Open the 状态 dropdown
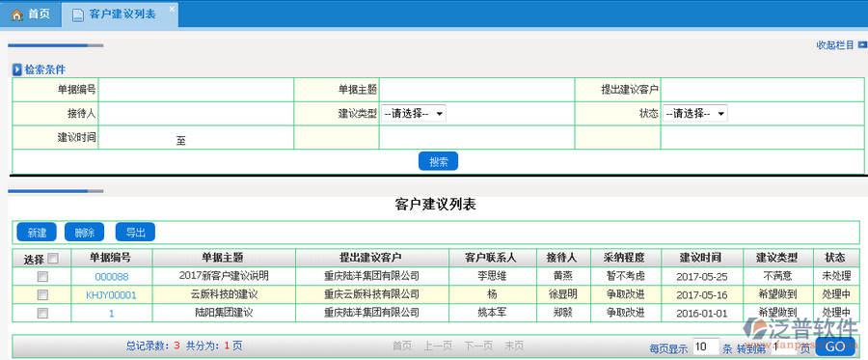 [x=694, y=114]
